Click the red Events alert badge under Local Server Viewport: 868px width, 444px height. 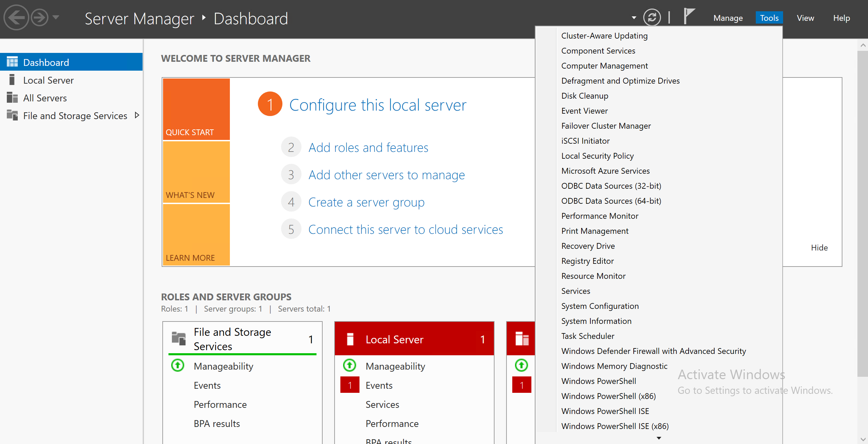(x=350, y=385)
